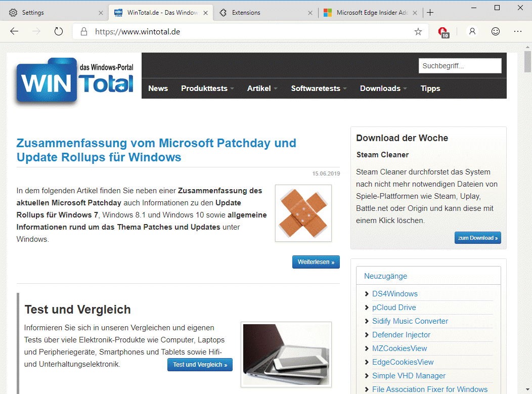532x394 pixels.
Task: Click the laptop and tablets thumbnail
Action: (286, 355)
